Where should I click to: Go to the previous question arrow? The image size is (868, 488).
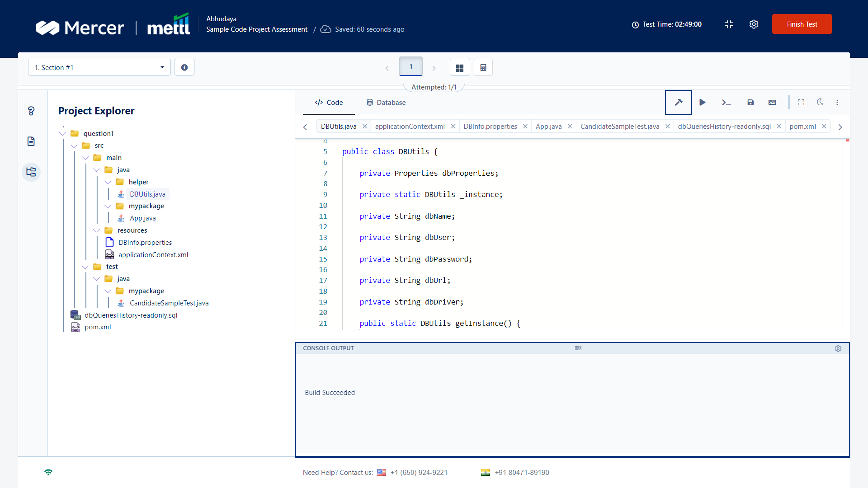tap(387, 68)
